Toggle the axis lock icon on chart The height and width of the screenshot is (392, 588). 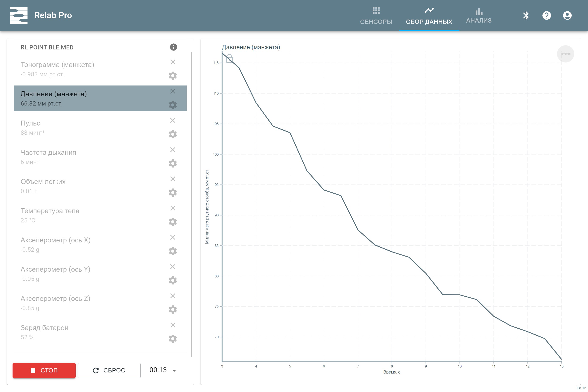click(229, 59)
